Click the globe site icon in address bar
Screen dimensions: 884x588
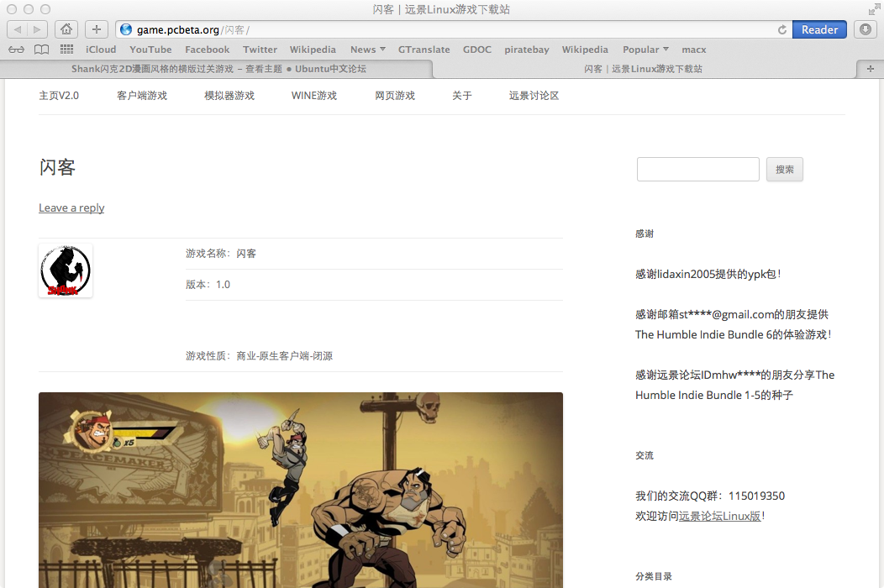pyautogui.click(x=126, y=30)
